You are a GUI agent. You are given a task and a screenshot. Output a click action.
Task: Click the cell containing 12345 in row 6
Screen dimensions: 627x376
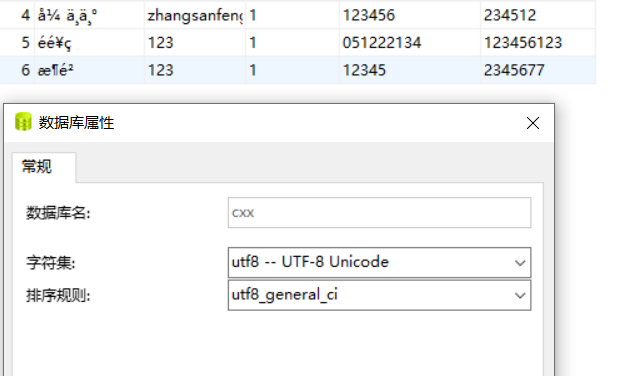pos(410,70)
